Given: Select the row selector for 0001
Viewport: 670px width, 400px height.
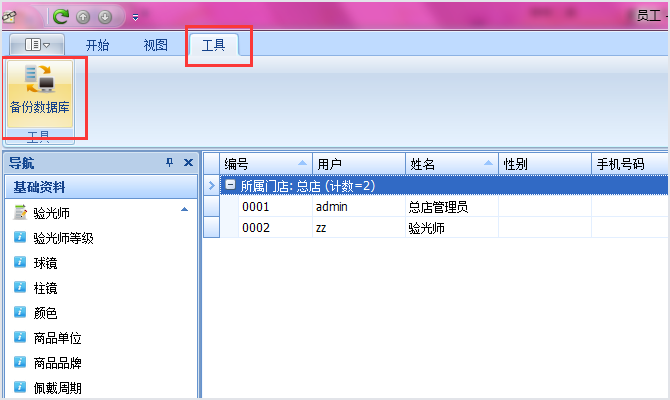Looking at the screenshot, I should 212,206.
